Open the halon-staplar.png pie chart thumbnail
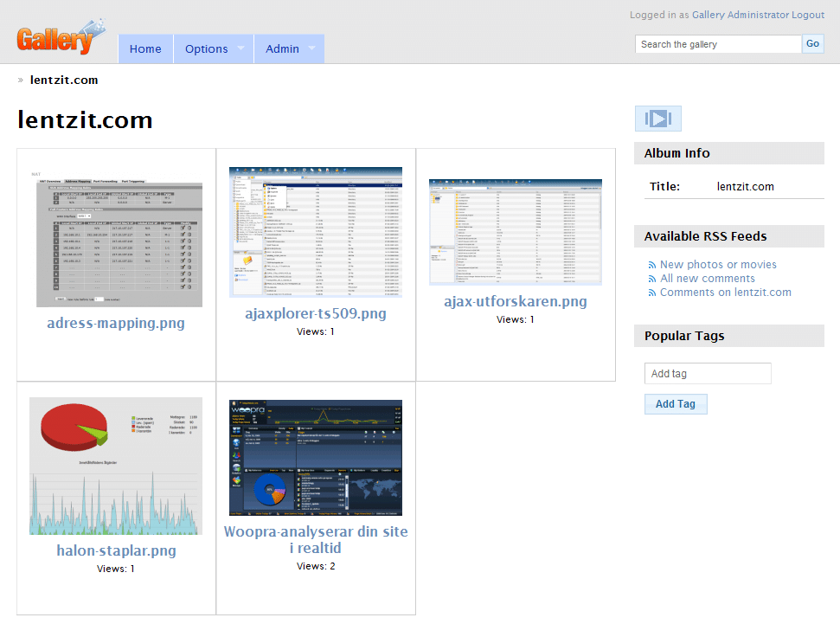Viewport: 840px width, 624px height. (116, 466)
